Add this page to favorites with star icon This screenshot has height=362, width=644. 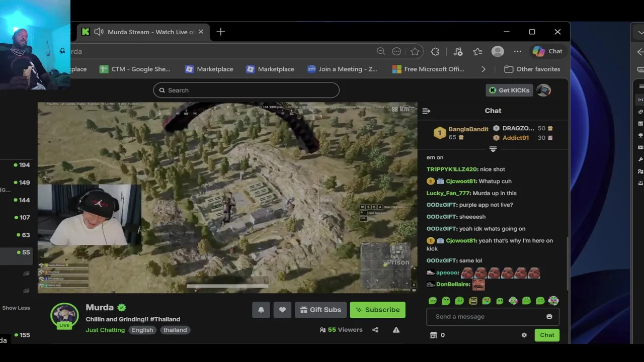415,51
